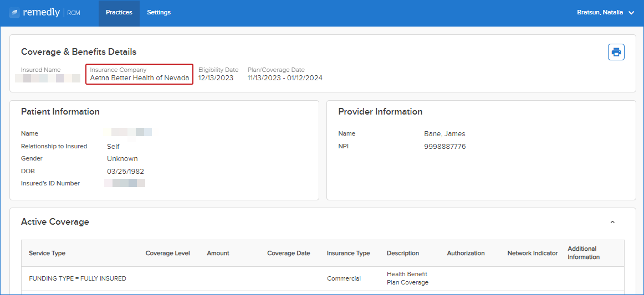Print the coverage and benefits details
Viewport: 644px width, 295px height.
[x=616, y=52]
